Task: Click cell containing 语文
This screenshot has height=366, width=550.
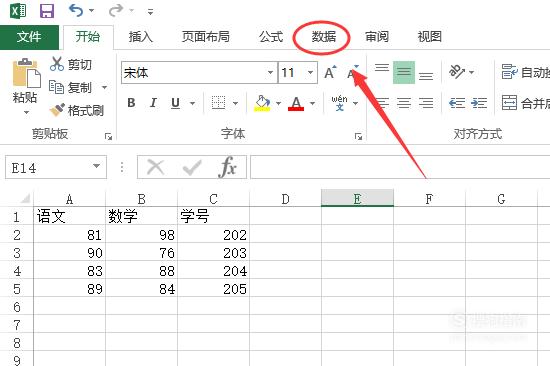Action: 69,216
